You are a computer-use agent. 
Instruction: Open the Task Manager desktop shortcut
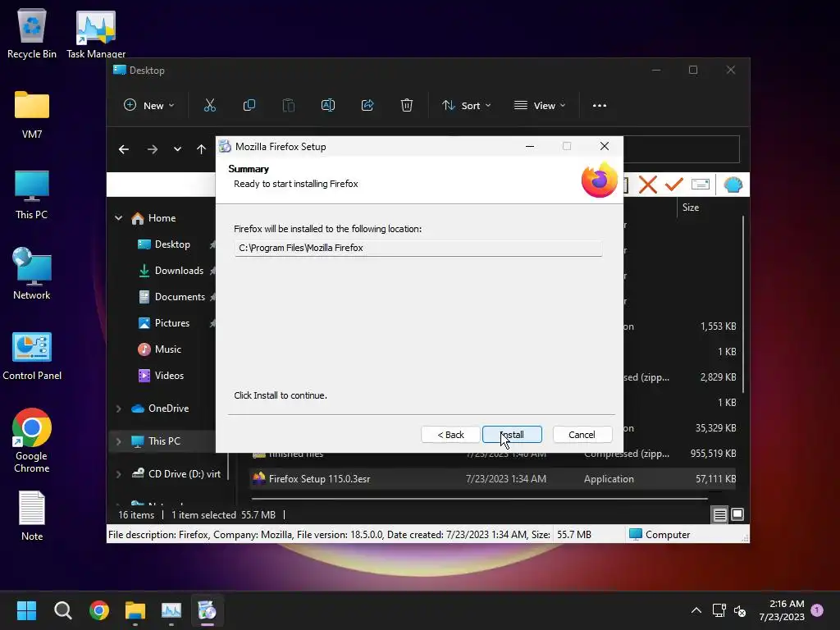coord(96,34)
